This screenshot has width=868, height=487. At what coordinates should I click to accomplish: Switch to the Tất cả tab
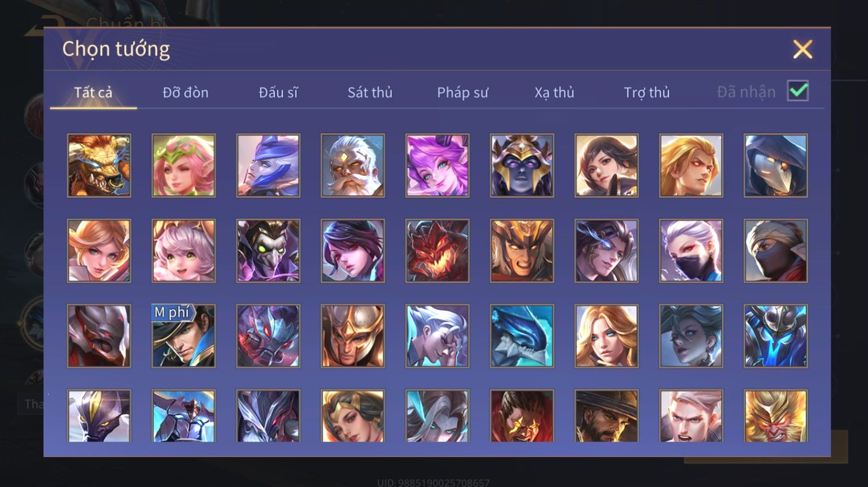93,92
